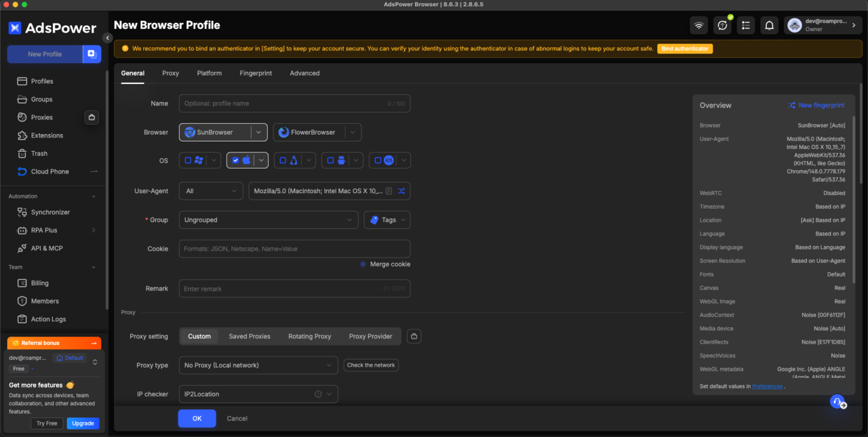
Task: Open the Proxy type dropdown
Action: [258, 365]
